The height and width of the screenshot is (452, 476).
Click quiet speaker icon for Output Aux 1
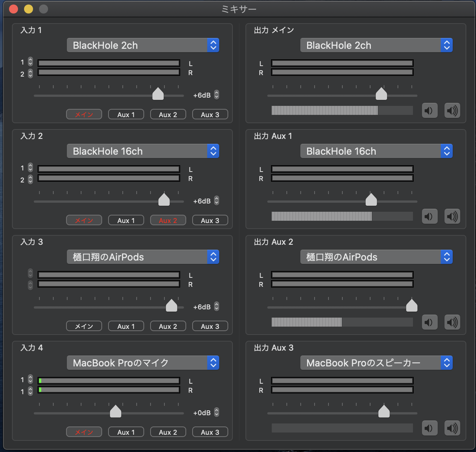click(430, 217)
